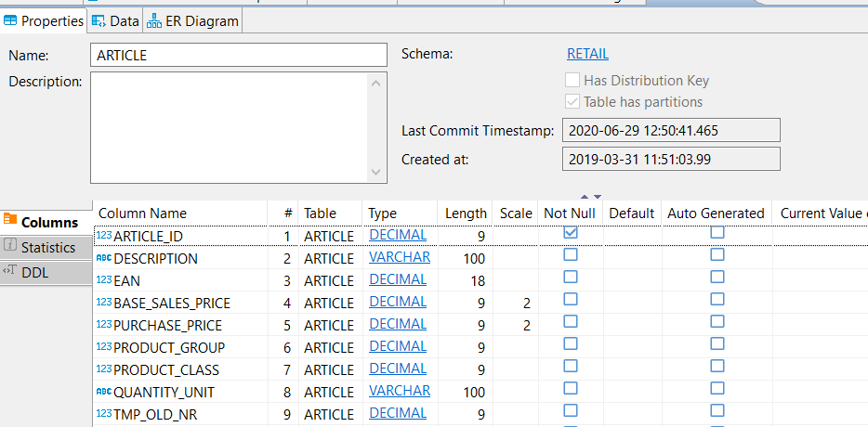Click the Default column header
This screenshot has height=427, width=868.
tap(632, 213)
